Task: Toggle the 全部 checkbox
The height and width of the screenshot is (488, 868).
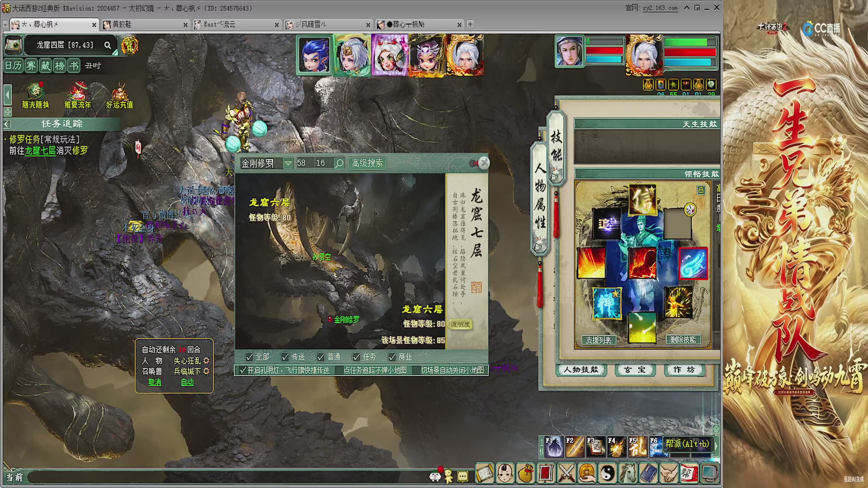Action: [x=249, y=357]
